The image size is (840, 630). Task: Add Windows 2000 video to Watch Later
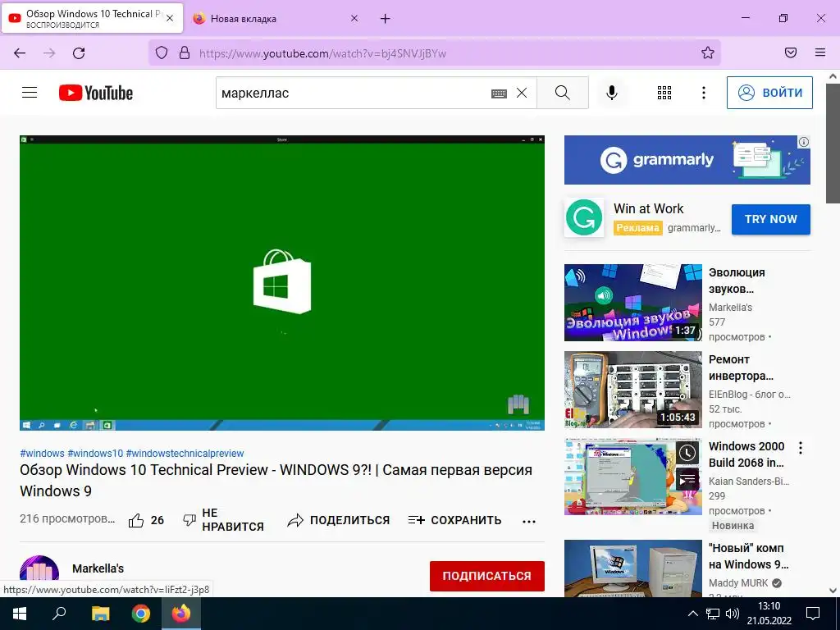tap(687, 454)
